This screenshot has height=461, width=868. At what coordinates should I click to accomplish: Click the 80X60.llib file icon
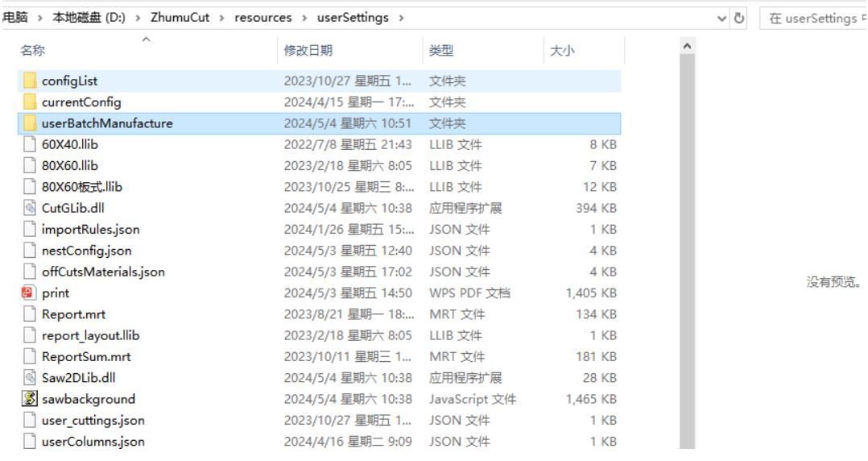coord(30,166)
